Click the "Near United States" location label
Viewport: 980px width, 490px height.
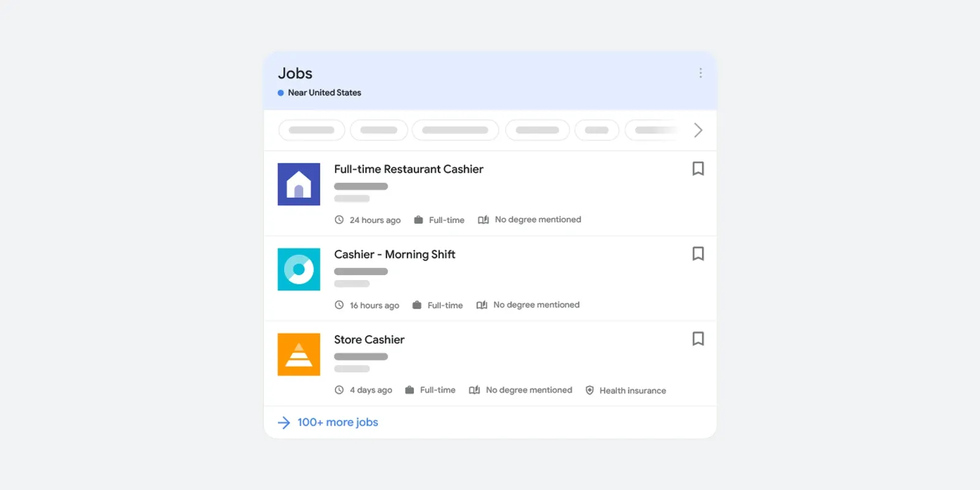325,92
